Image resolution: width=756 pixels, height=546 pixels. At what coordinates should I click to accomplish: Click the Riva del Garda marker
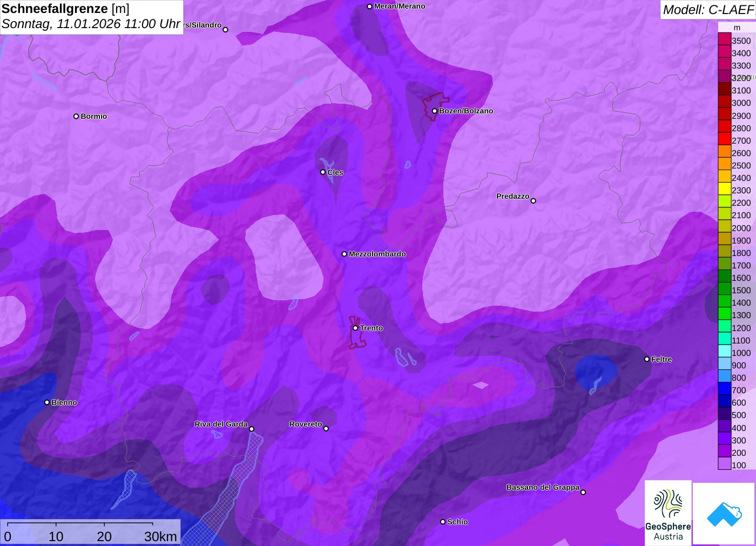pos(252,429)
